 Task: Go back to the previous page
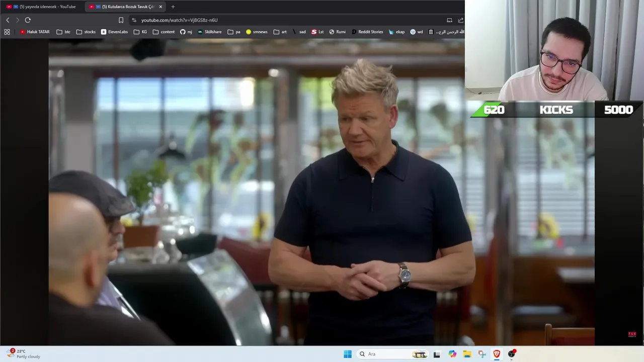(8, 20)
